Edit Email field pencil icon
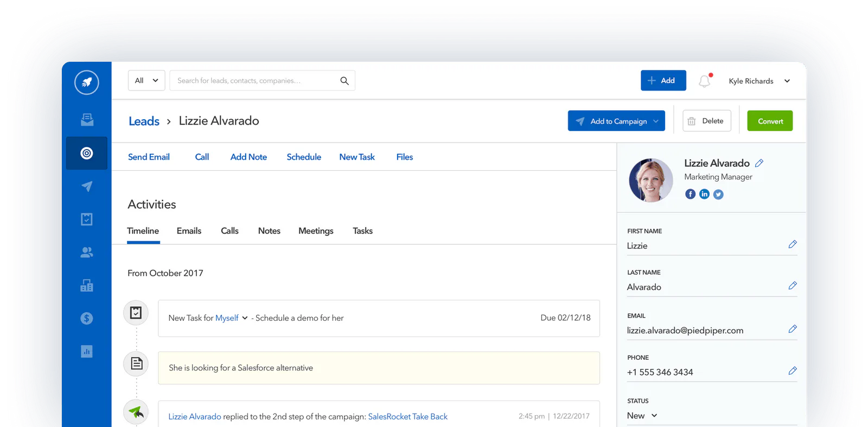868x427 pixels. coord(793,329)
